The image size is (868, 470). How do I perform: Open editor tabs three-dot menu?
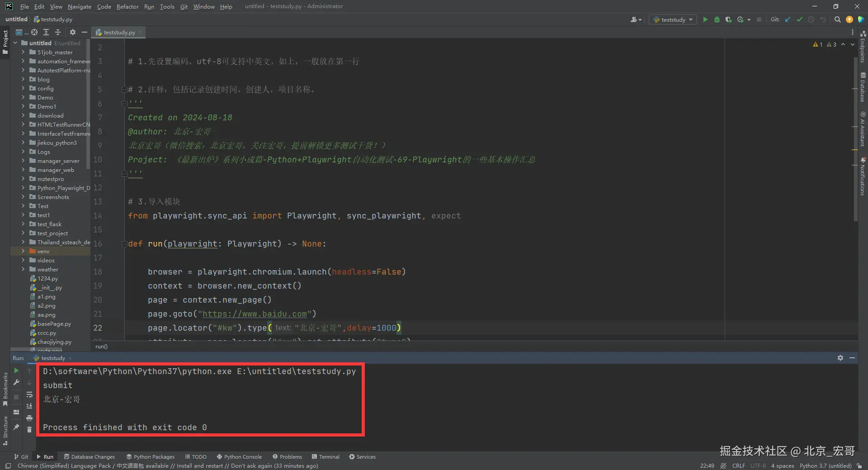click(x=853, y=32)
